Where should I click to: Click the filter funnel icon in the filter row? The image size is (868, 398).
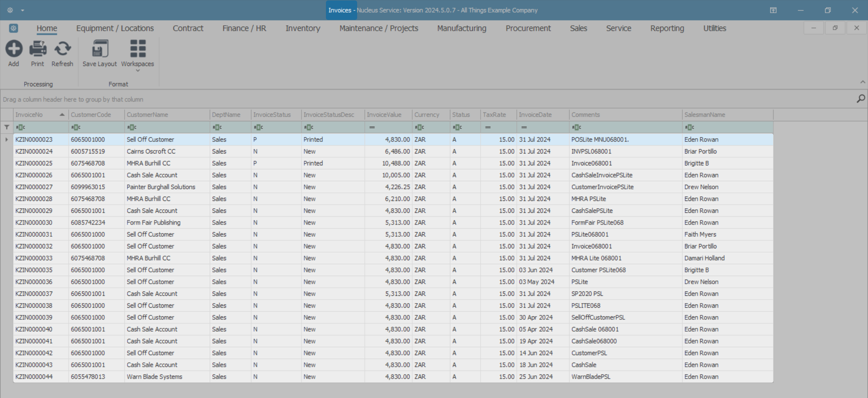pos(7,127)
